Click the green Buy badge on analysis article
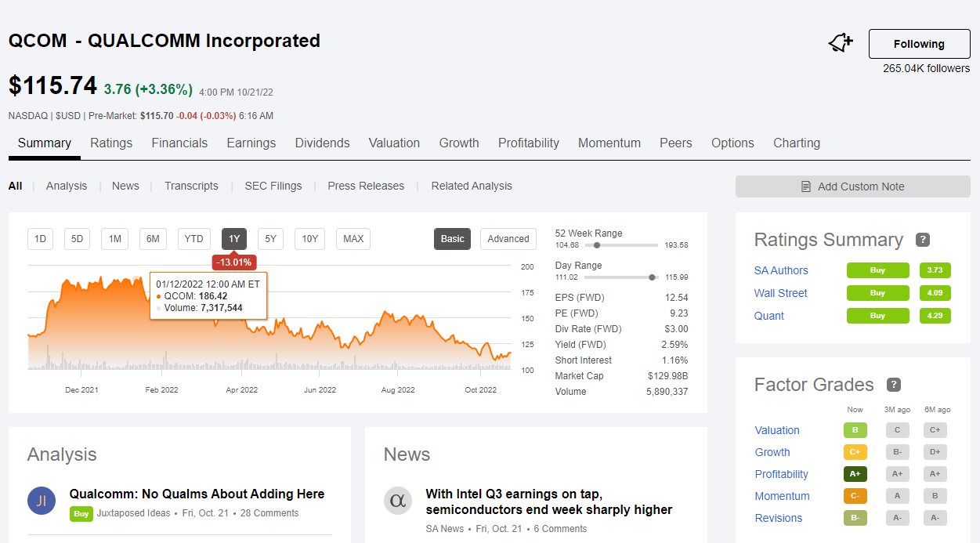Screen dimensions: 980x543 click(x=81, y=514)
